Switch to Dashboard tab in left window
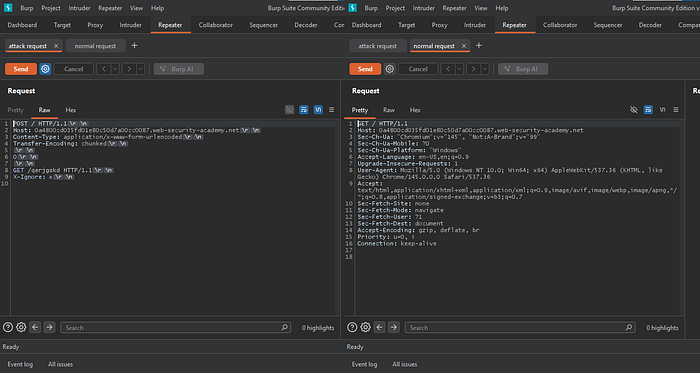 [22, 25]
